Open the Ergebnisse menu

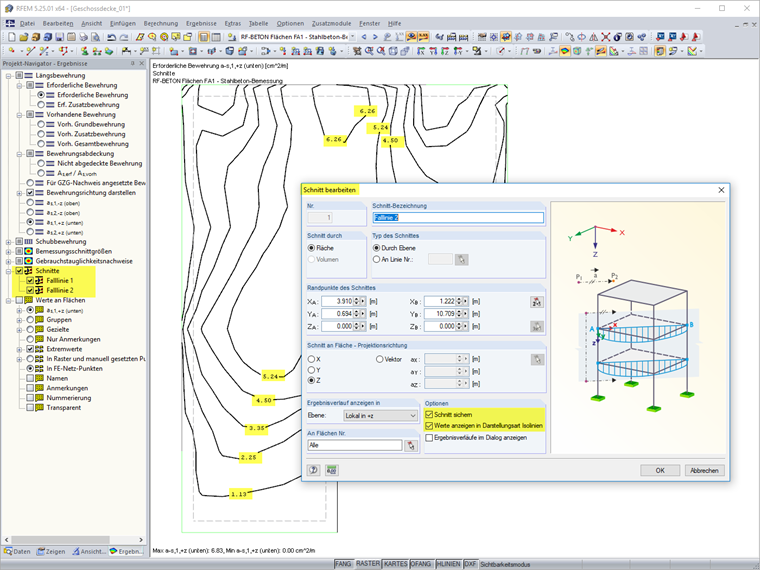(x=201, y=23)
